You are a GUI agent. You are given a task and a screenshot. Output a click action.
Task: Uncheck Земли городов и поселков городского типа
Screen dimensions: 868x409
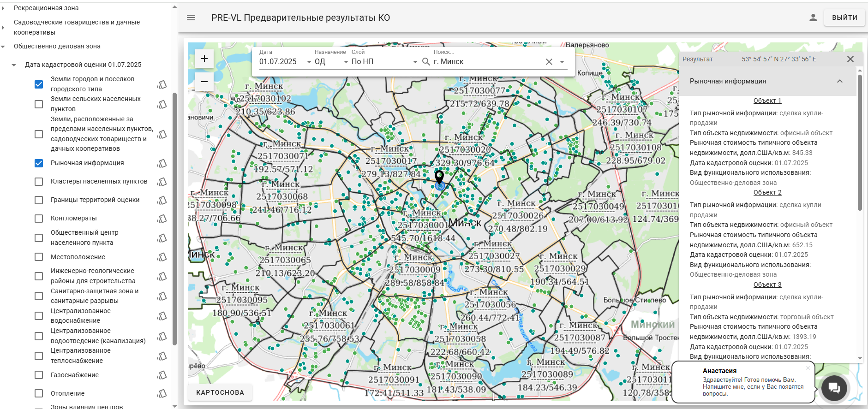[x=39, y=84]
